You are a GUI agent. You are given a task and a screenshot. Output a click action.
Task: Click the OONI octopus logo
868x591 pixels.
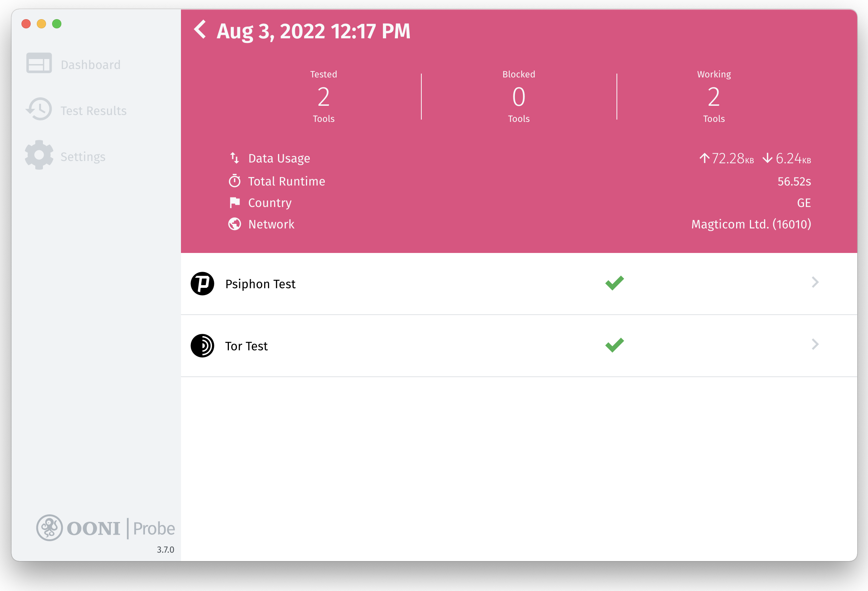pyautogui.click(x=49, y=528)
